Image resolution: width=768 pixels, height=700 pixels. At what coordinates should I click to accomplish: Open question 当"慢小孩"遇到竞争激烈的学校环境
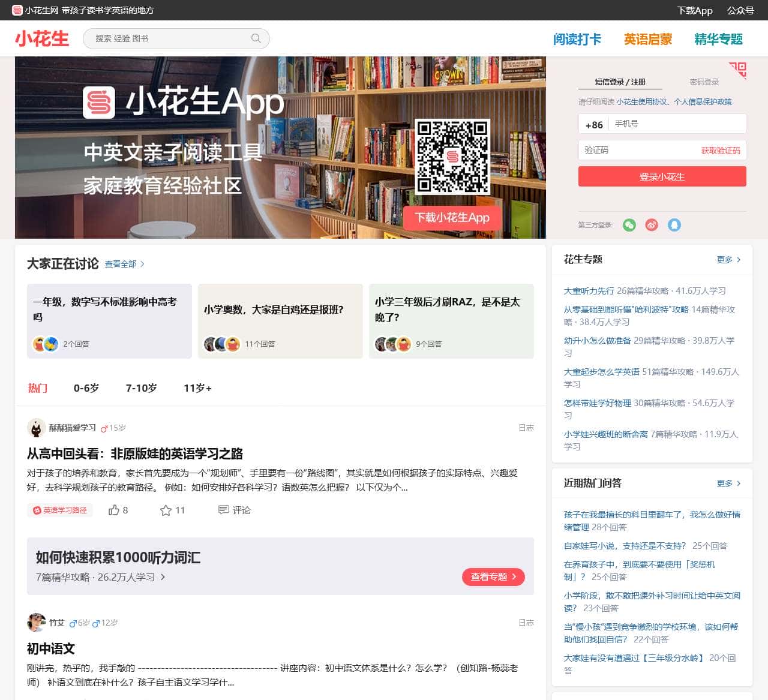[x=652, y=633]
